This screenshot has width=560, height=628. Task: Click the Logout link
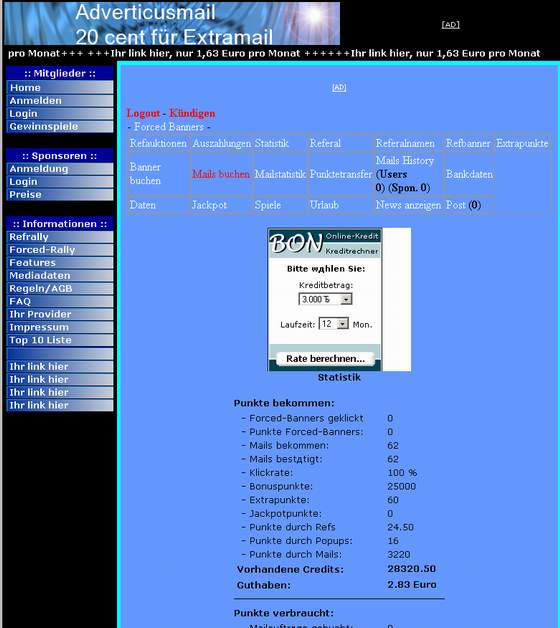coord(143,113)
